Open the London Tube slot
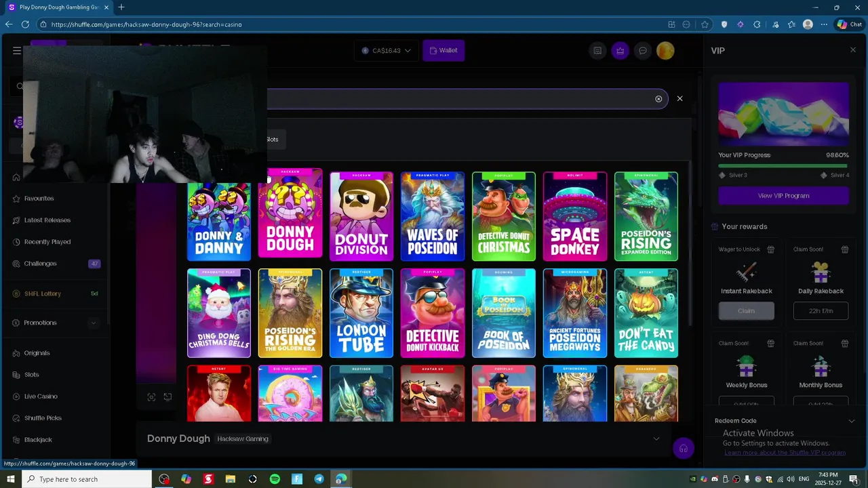The width and height of the screenshot is (868, 488). (361, 313)
